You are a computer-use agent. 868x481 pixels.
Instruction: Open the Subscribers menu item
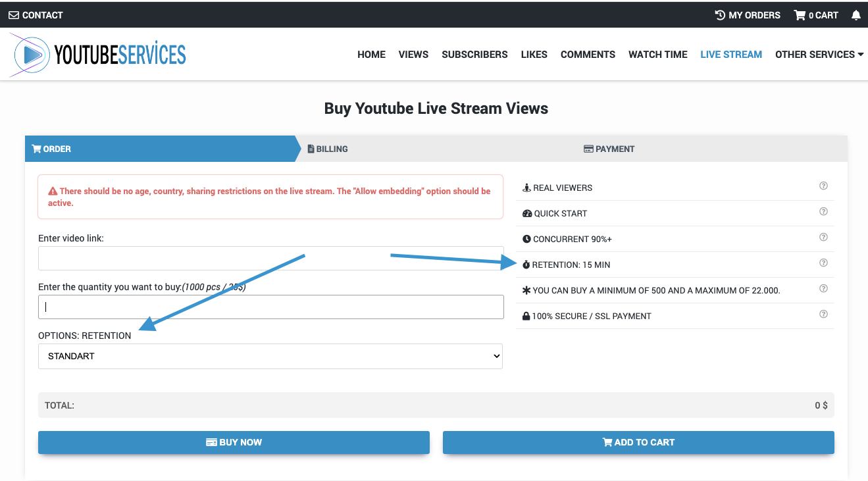click(474, 55)
